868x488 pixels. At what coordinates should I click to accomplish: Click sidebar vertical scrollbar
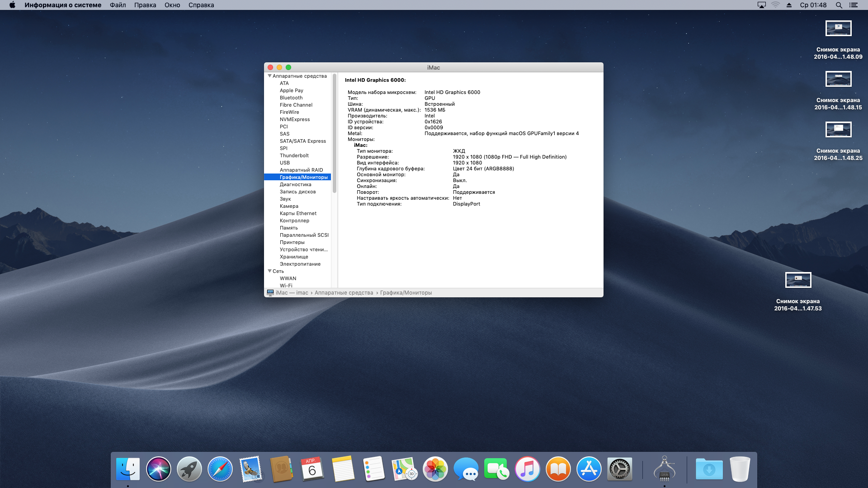335,134
